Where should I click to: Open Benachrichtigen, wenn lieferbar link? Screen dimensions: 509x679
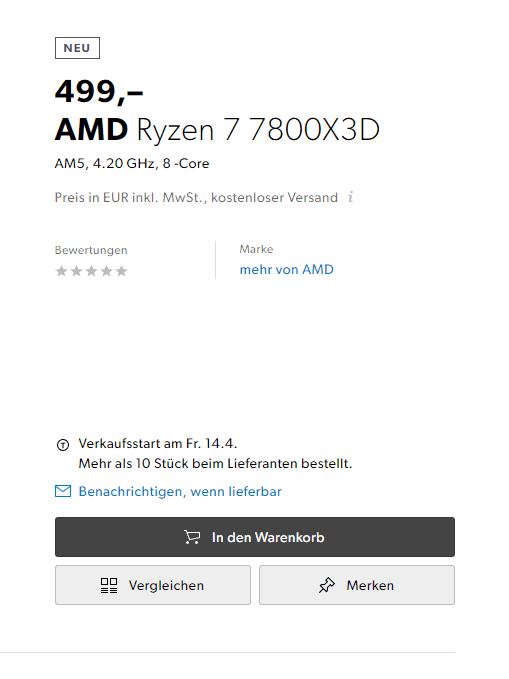click(180, 491)
